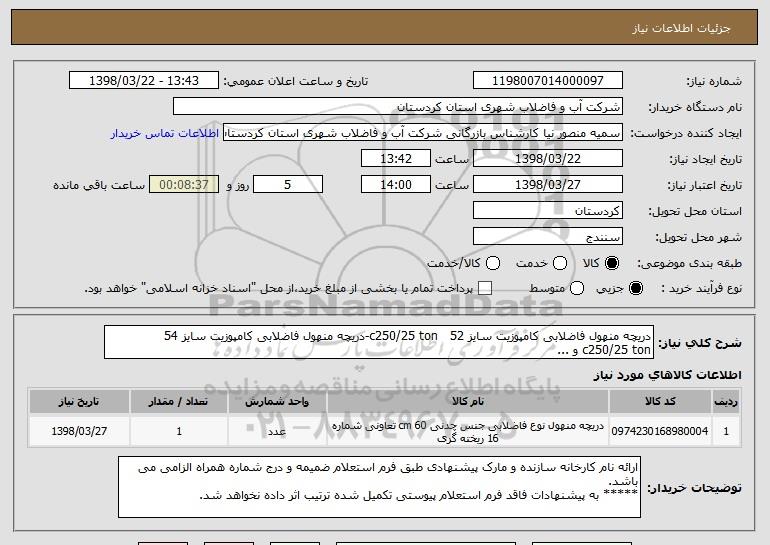Click the remaining time counter 00:08:37
Image resolution: width=770 pixels, height=545 pixels.
[184, 185]
